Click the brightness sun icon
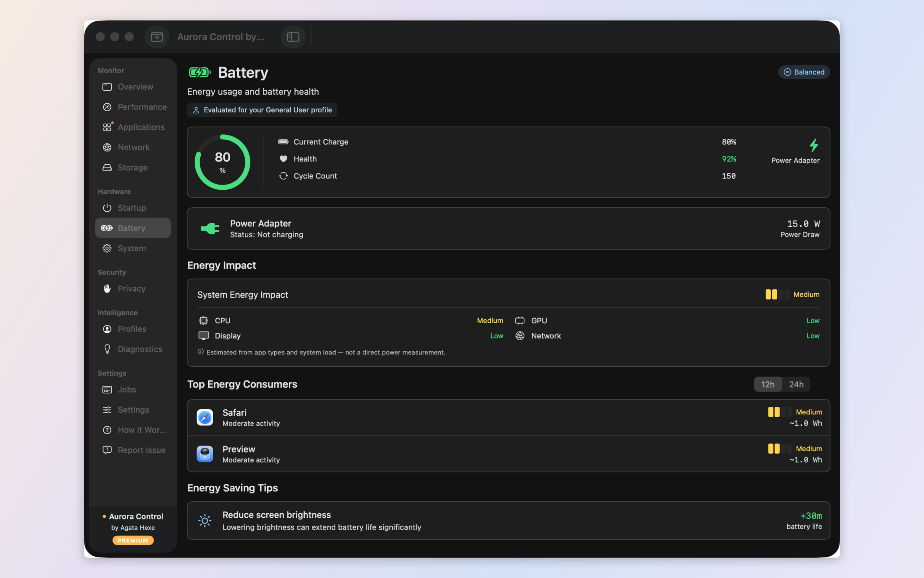 point(205,521)
